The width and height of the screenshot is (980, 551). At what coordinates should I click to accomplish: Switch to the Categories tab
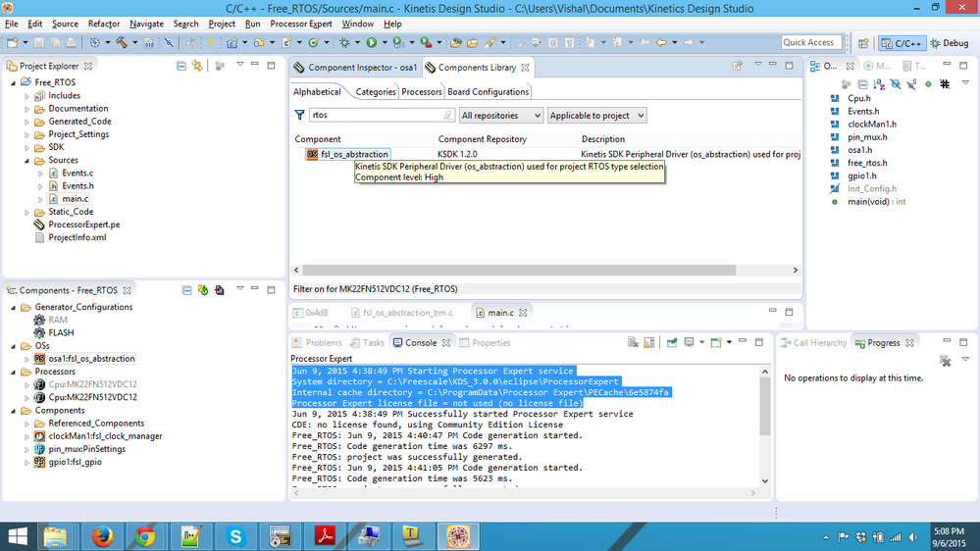point(375,92)
